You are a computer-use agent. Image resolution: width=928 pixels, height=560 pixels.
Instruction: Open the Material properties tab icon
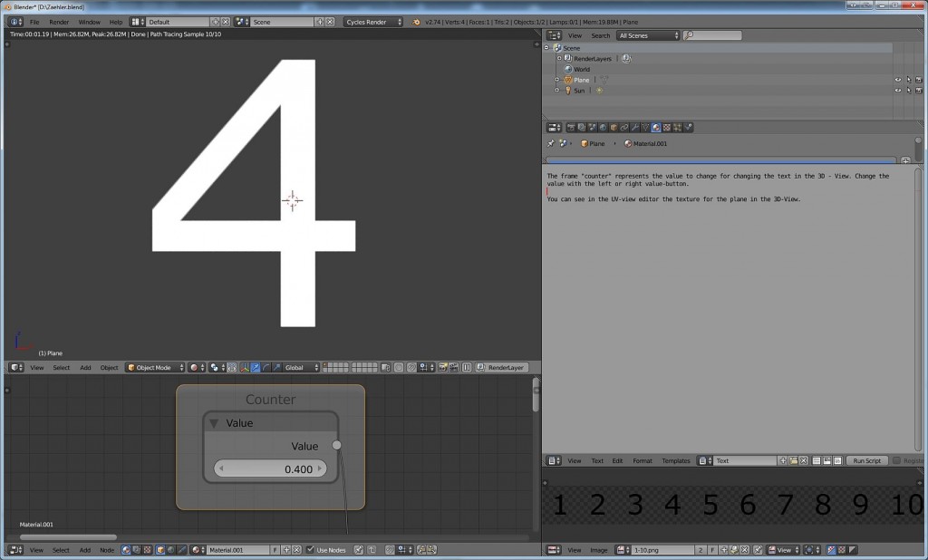click(656, 127)
